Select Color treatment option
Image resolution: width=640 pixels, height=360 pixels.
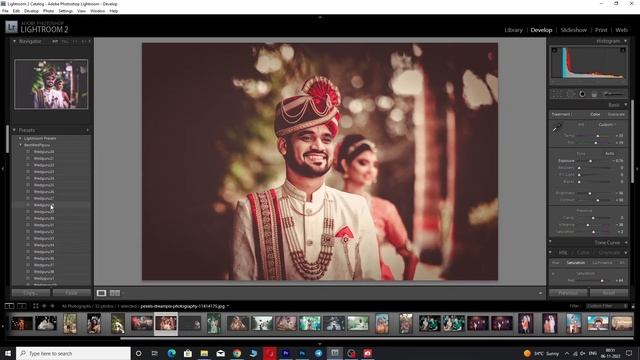[x=595, y=114]
